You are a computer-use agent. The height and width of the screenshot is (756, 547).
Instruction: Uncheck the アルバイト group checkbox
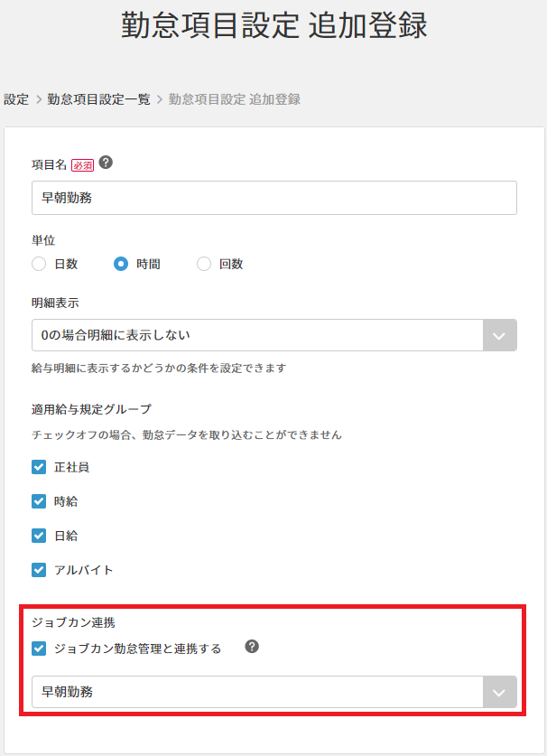point(39,570)
